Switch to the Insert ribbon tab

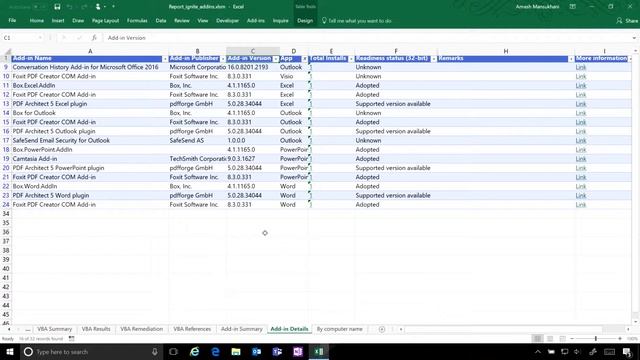click(x=58, y=20)
